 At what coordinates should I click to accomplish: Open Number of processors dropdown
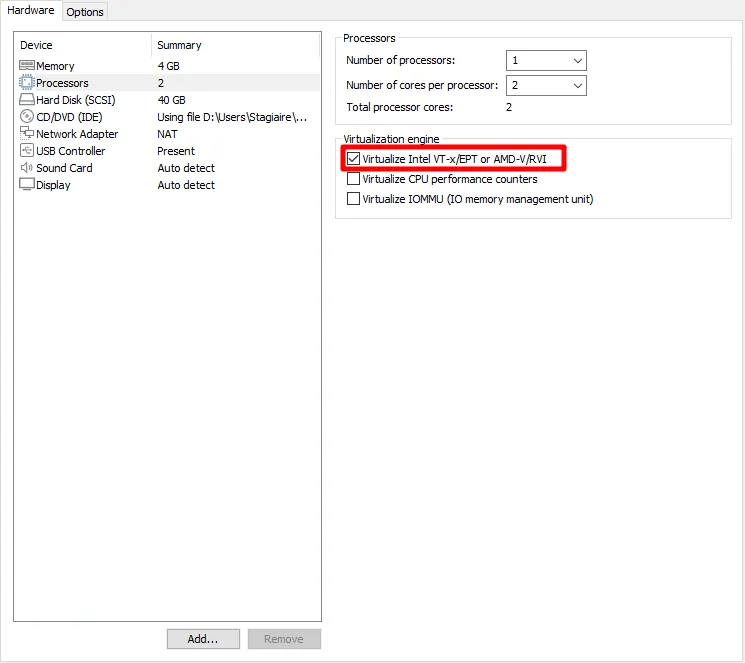click(x=546, y=60)
